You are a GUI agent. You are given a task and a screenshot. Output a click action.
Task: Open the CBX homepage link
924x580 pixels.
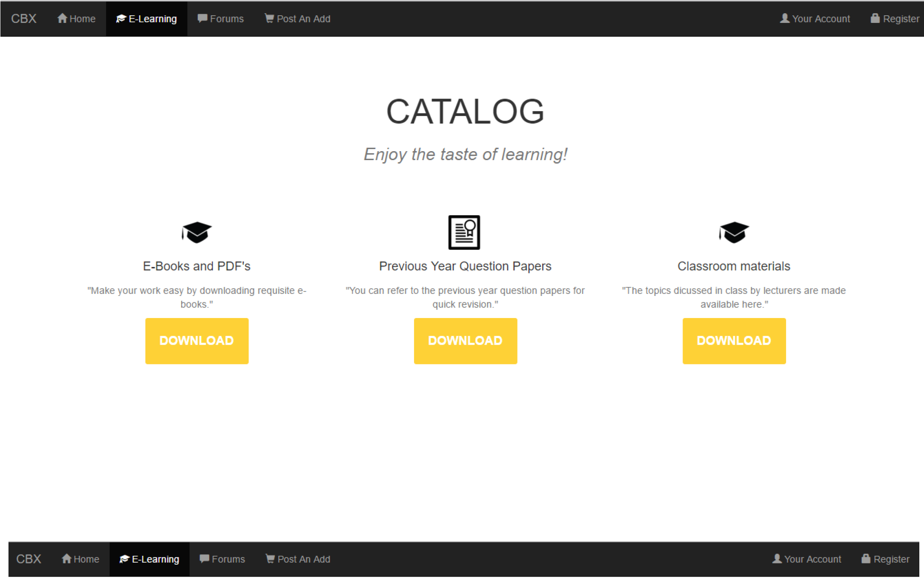pyautogui.click(x=23, y=18)
